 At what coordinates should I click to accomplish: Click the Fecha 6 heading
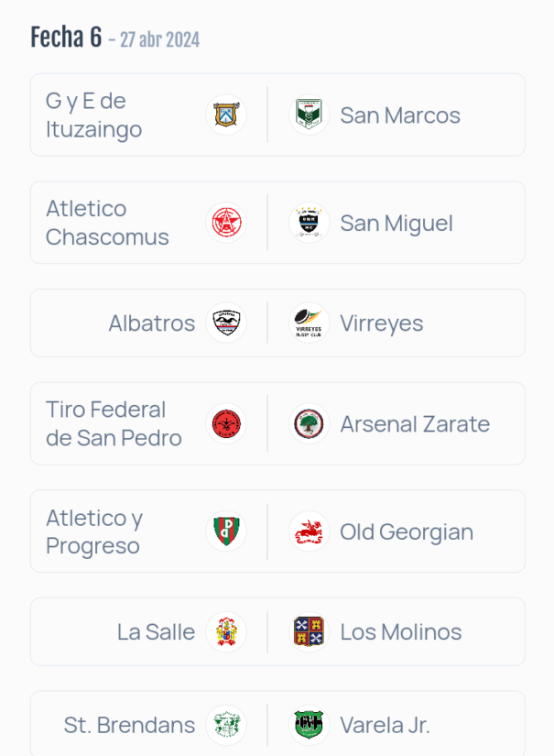pyautogui.click(x=67, y=38)
